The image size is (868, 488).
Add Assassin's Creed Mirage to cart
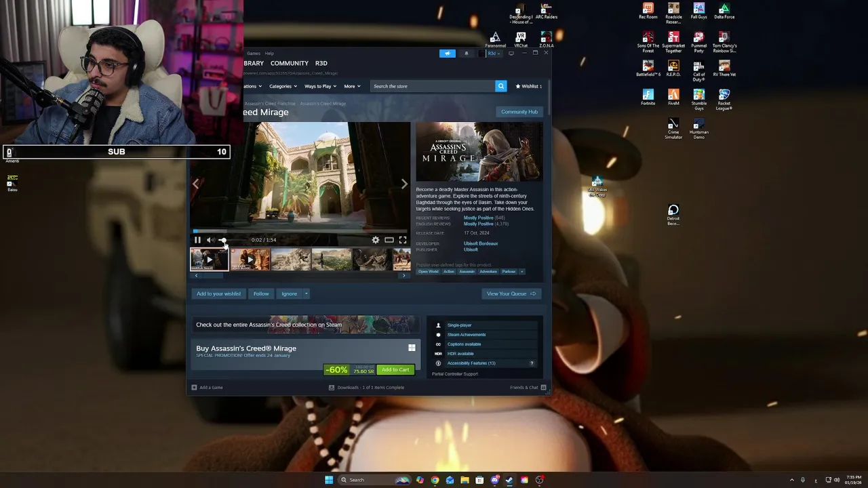click(395, 370)
